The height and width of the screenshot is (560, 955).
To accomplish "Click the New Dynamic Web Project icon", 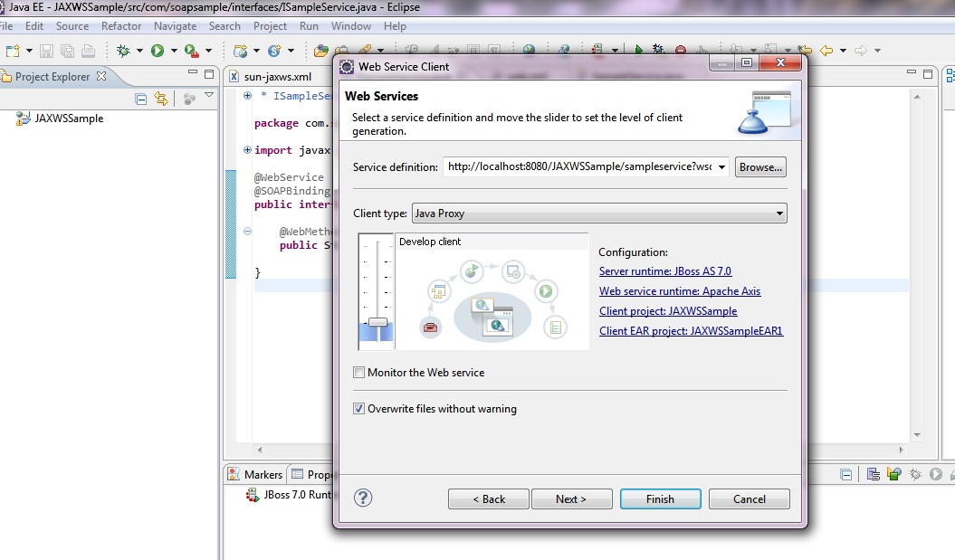I will click(241, 51).
